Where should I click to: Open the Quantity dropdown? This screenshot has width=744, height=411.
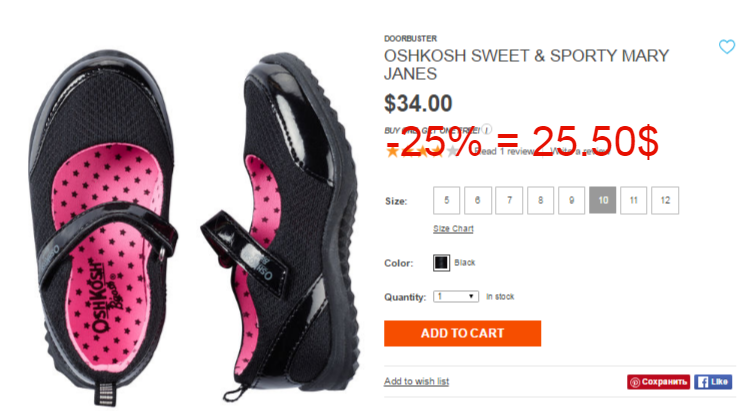click(x=456, y=297)
